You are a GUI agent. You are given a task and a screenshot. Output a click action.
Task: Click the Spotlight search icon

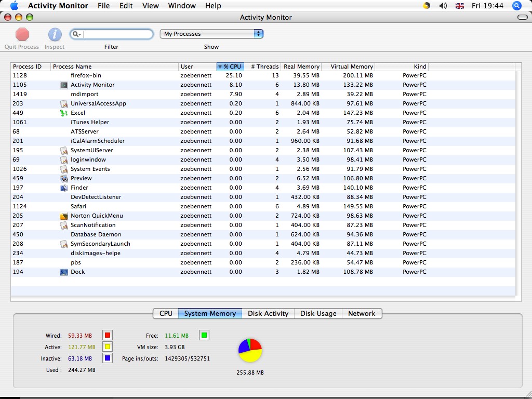tap(517, 5)
